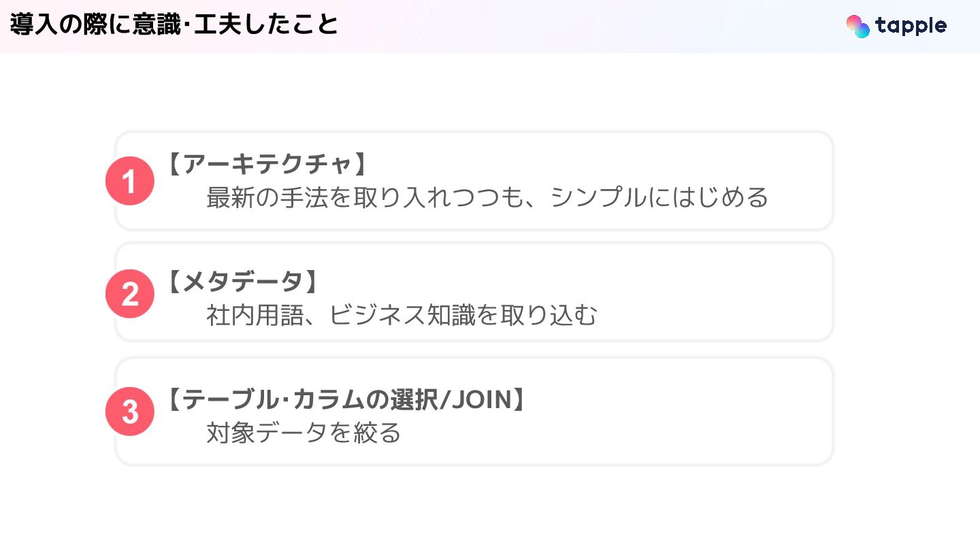Click the red number 2 circle
Image resolution: width=980 pixels, height=551 pixels.
pos(129,294)
